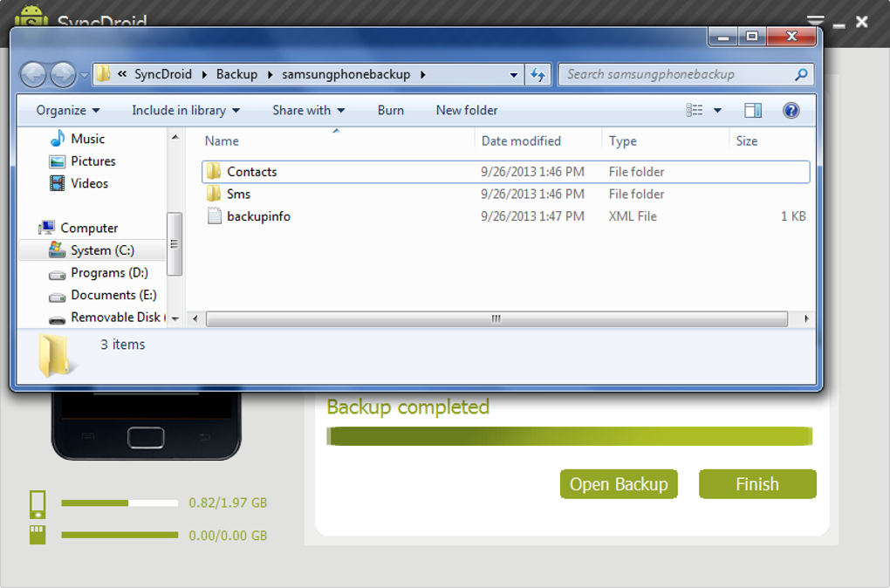
Task: Select Computer in the navigation pane
Action: tap(79, 228)
